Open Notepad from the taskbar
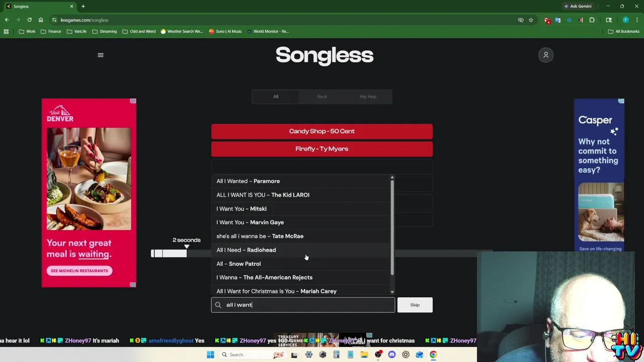 (x=350, y=354)
